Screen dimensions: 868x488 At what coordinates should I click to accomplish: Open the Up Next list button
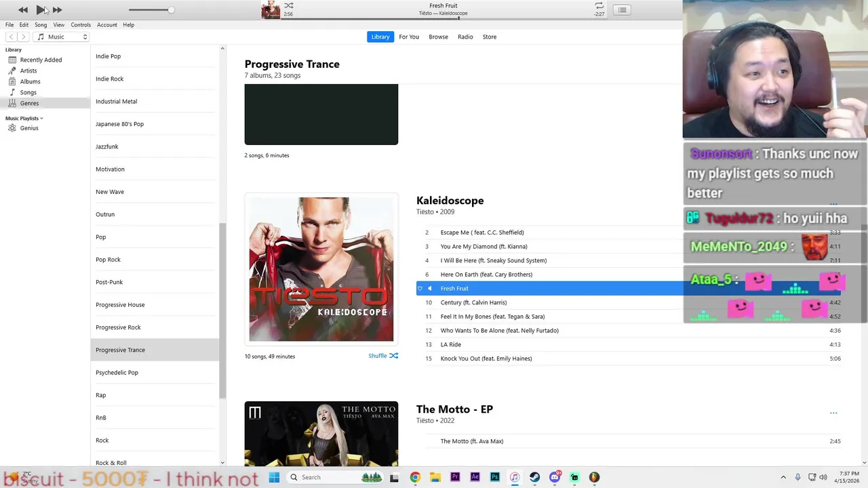[x=622, y=9]
